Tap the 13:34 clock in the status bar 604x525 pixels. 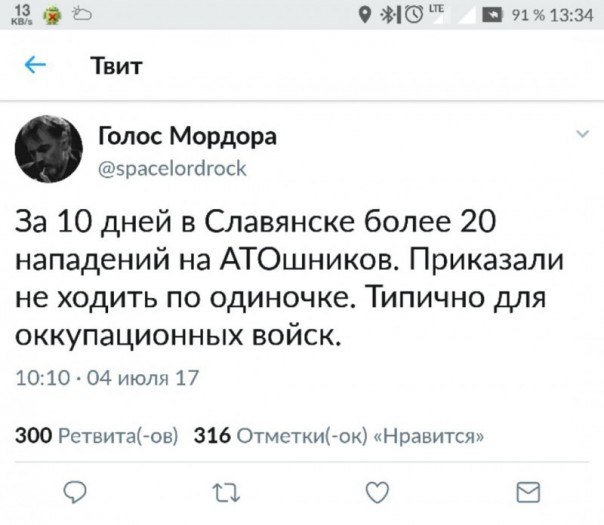(x=574, y=14)
